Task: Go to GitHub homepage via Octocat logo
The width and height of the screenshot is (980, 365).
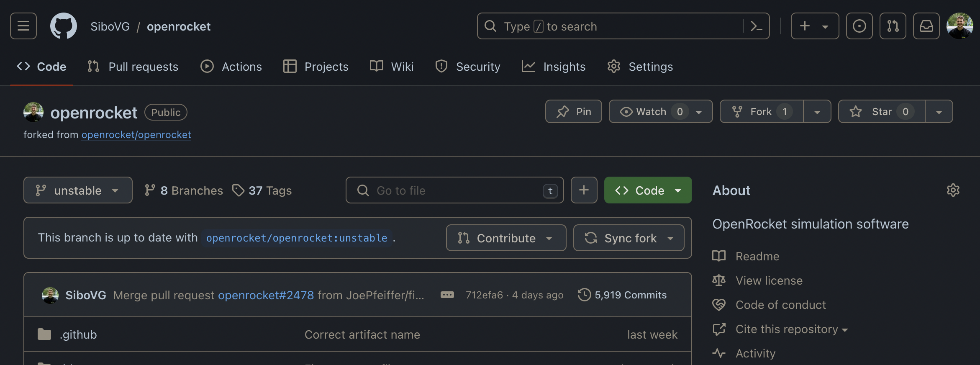Action: tap(64, 26)
